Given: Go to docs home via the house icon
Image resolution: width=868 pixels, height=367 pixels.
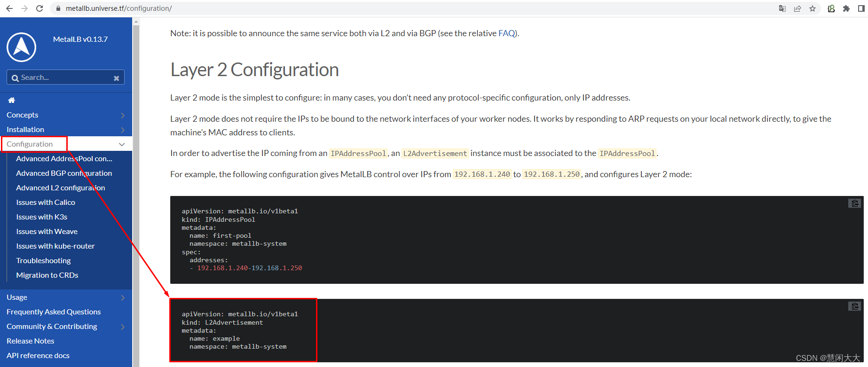Looking at the screenshot, I should [x=12, y=100].
